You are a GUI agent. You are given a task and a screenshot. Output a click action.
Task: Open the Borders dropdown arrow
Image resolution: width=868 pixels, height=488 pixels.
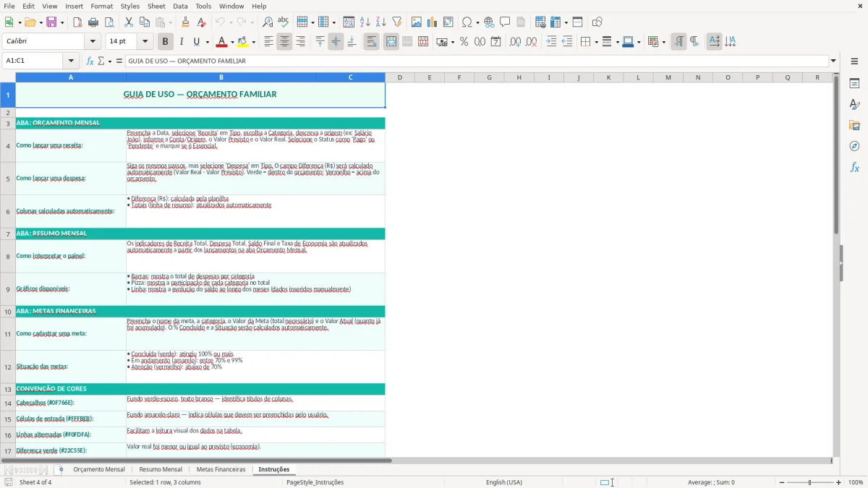[x=596, y=42]
